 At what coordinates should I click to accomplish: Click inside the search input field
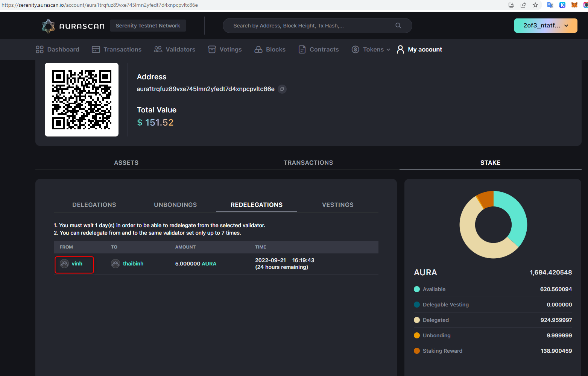(x=308, y=25)
